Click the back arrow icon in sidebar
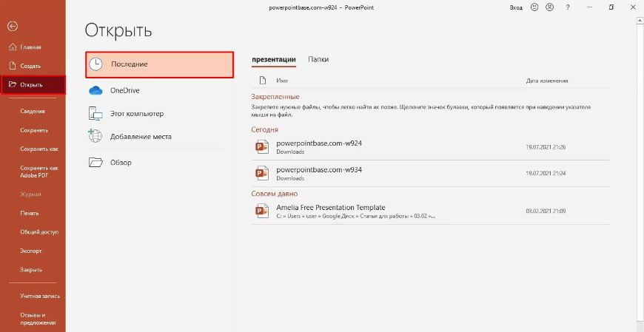644x332 pixels. pos(13,27)
